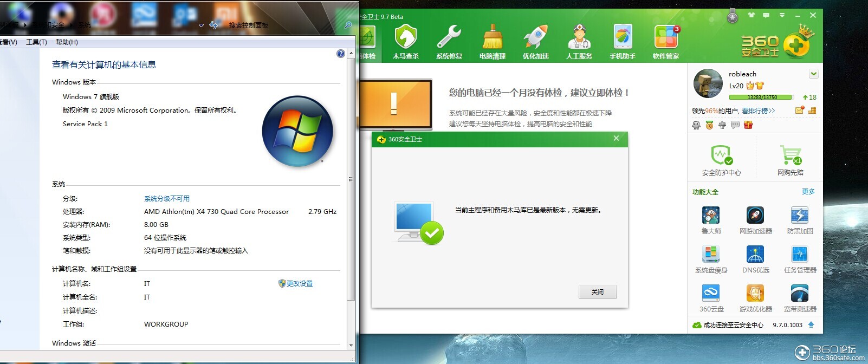Click the refresh arrows in address bar
Viewport: 868px width, 364px height.
coord(214,25)
